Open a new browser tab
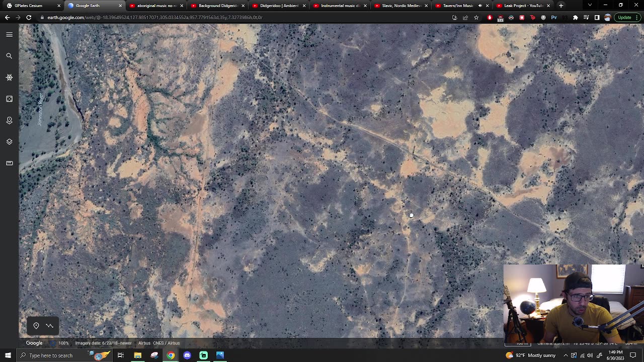The image size is (644, 362). [561, 6]
